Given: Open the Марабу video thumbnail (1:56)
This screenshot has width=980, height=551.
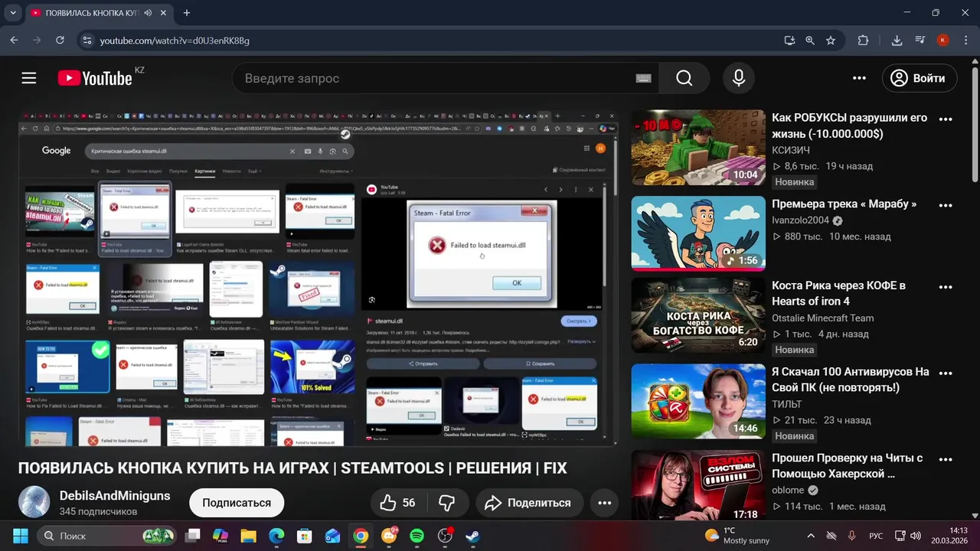Looking at the screenshot, I should coord(698,233).
